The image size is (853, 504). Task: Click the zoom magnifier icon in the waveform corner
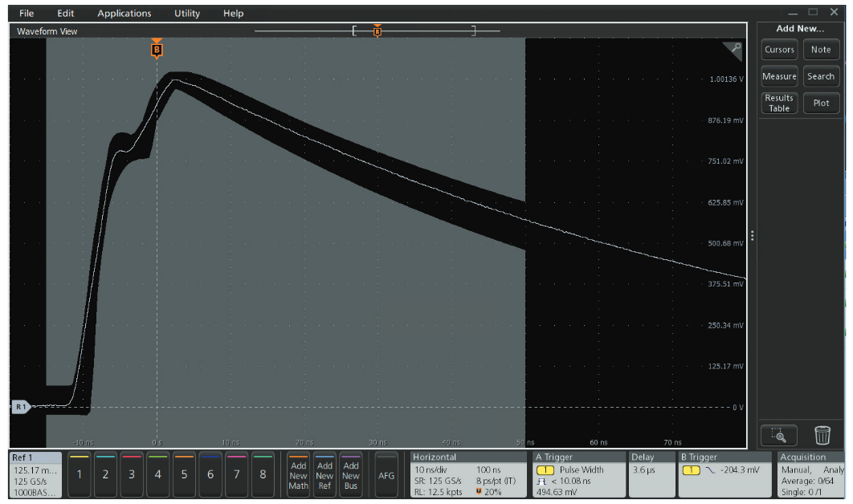(734, 50)
